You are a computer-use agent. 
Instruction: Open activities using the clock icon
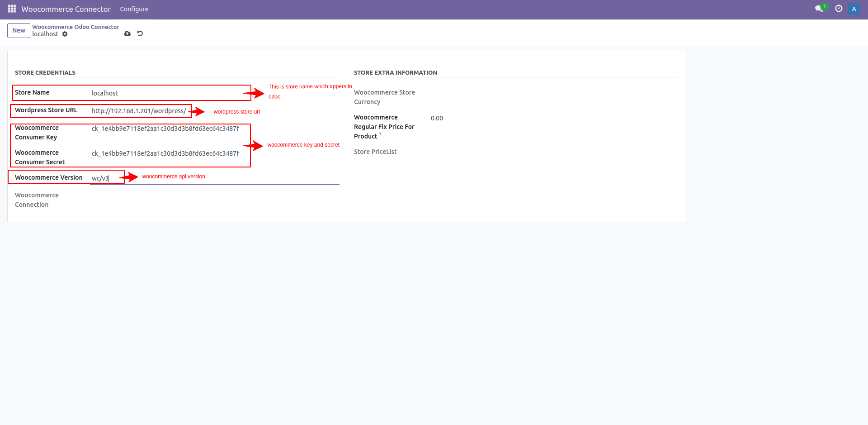(839, 9)
